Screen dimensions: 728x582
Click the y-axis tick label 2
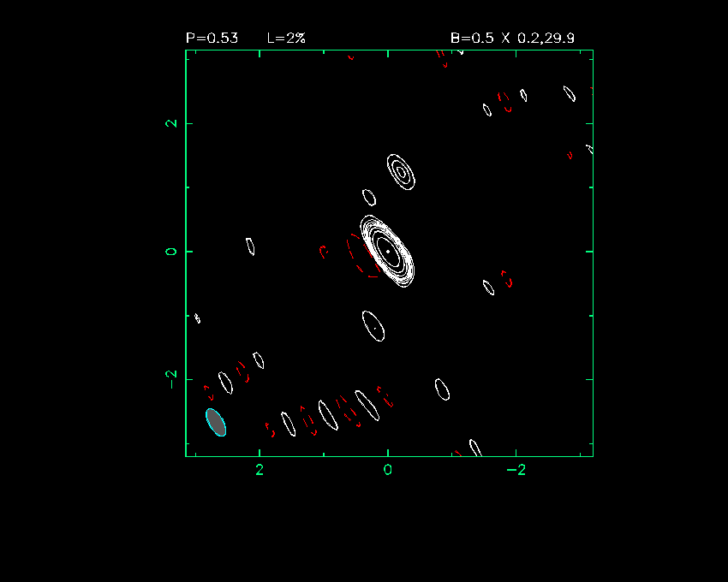(171, 123)
